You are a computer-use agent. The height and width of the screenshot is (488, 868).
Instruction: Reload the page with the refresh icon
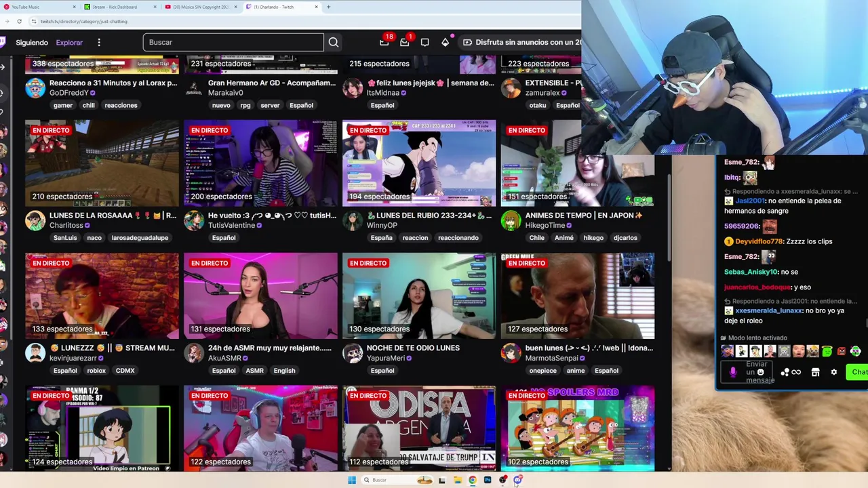point(19,21)
